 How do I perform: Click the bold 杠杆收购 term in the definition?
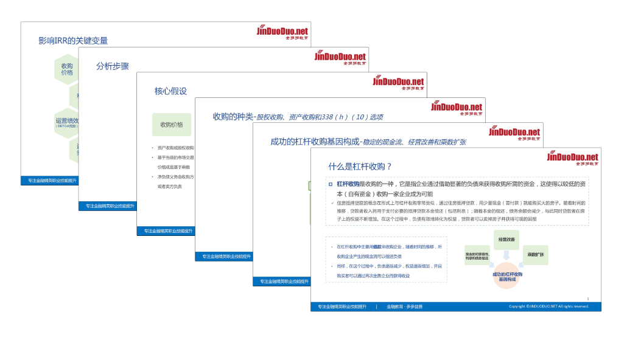[x=348, y=184]
